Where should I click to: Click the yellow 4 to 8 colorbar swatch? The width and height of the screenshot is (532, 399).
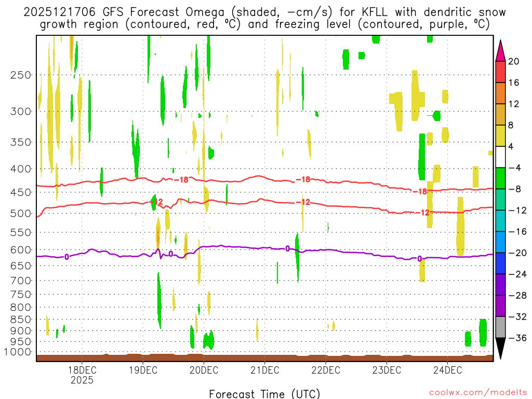point(500,136)
